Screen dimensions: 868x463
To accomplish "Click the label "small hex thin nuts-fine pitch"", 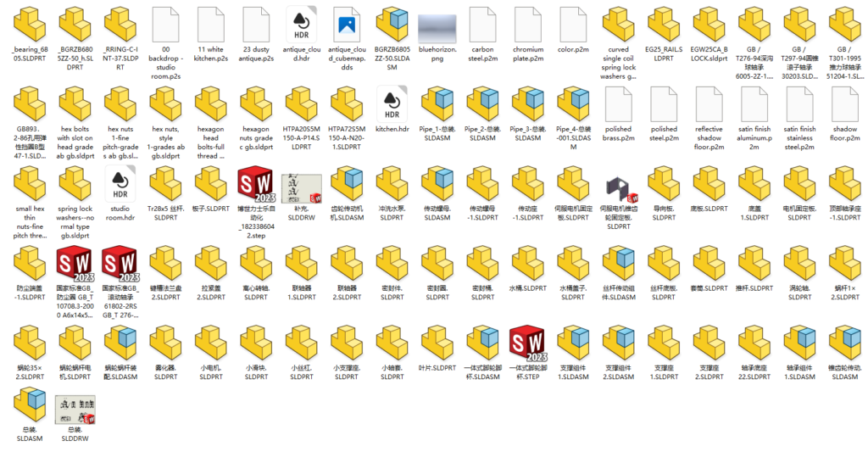I will pos(30,222).
